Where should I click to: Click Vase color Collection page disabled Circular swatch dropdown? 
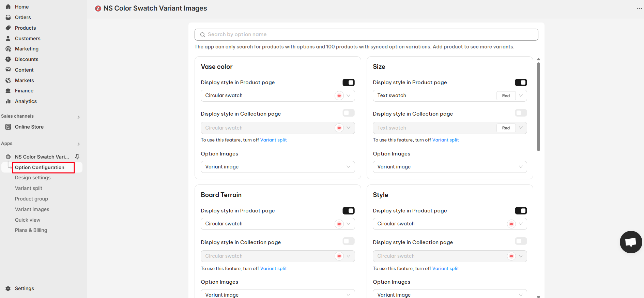(x=278, y=128)
